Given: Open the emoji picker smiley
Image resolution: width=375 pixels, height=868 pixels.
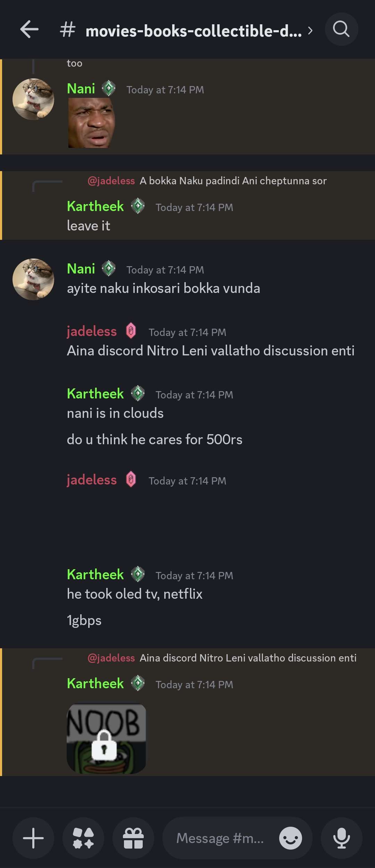Looking at the screenshot, I should coord(290,838).
